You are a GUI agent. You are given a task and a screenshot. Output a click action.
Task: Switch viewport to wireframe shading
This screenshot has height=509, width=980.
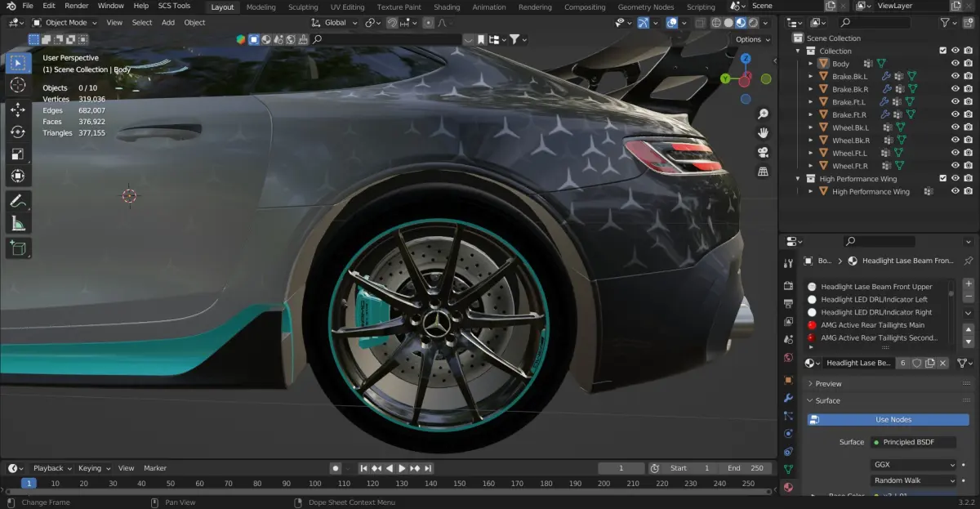pyautogui.click(x=716, y=23)
